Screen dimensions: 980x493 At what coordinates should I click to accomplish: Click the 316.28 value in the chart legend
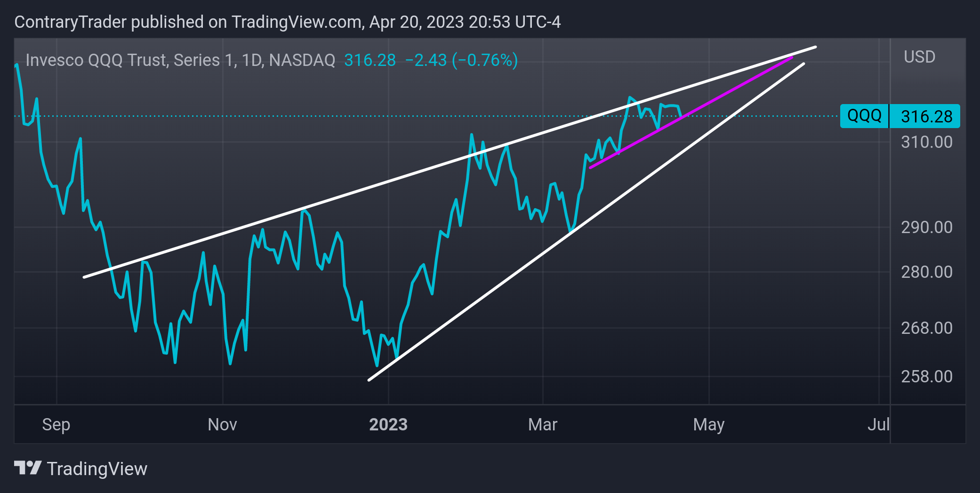pyautogui.click(x=370, y=60)
